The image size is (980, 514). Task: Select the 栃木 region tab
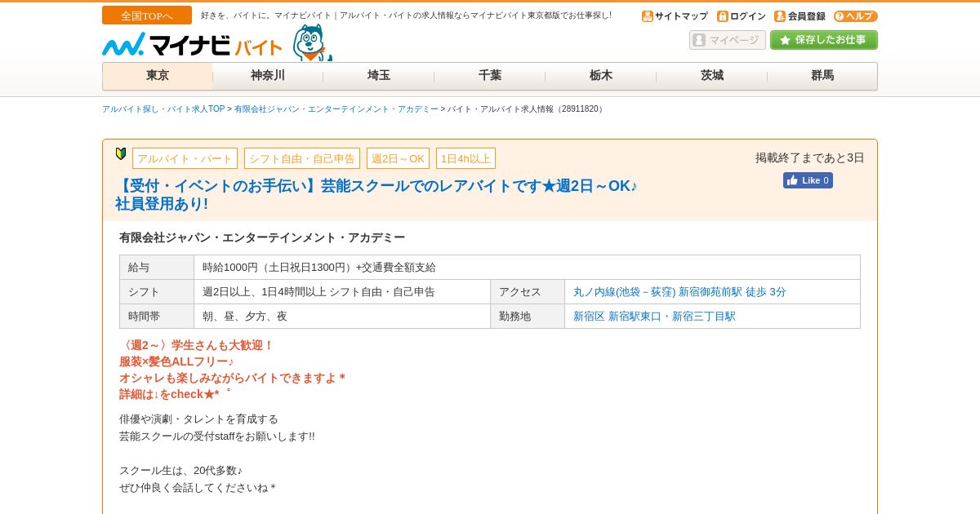pos(601,76)
